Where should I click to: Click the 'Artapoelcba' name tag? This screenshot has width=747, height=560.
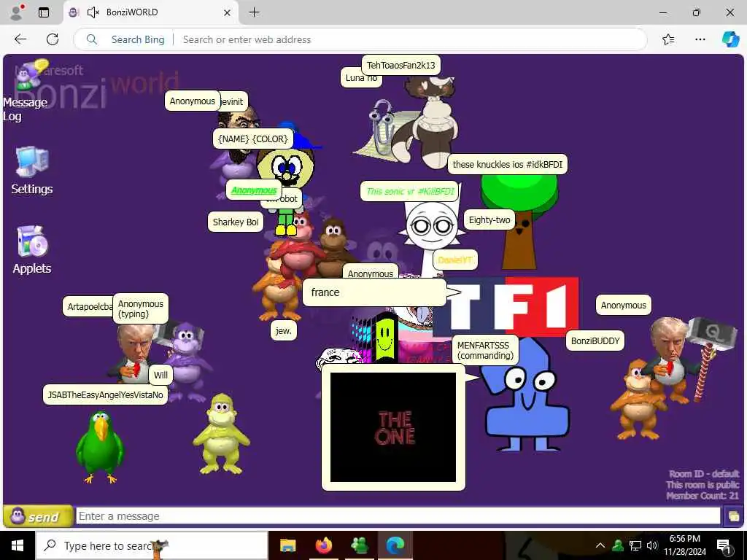[88, 306]
